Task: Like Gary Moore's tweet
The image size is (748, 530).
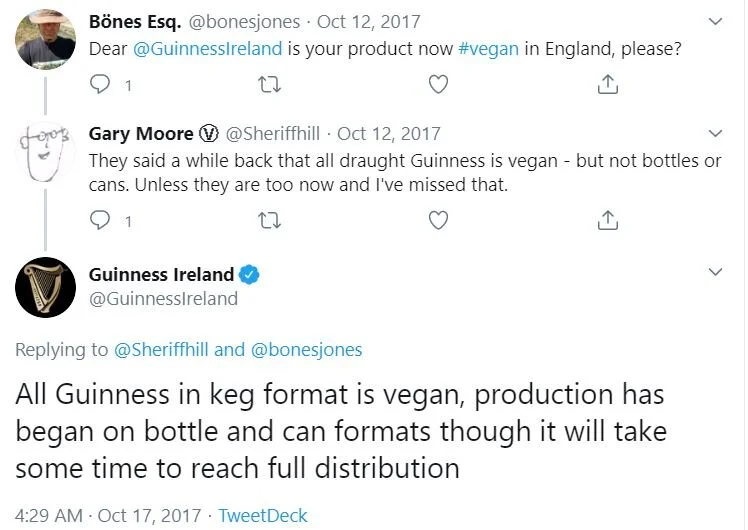Action: coord(437,220)
